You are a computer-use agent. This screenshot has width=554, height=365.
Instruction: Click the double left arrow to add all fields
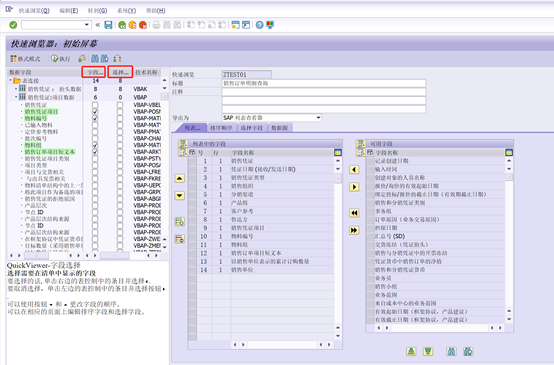354,213
